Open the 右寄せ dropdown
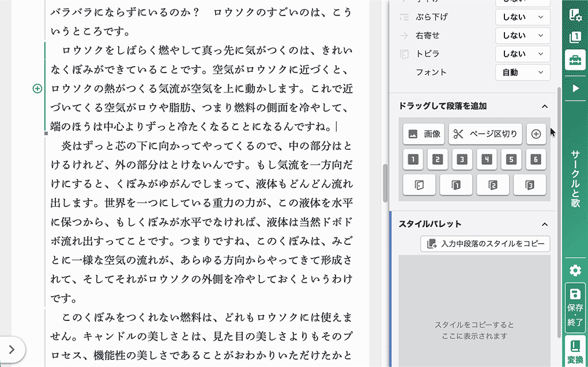 (x=523, y=36)
